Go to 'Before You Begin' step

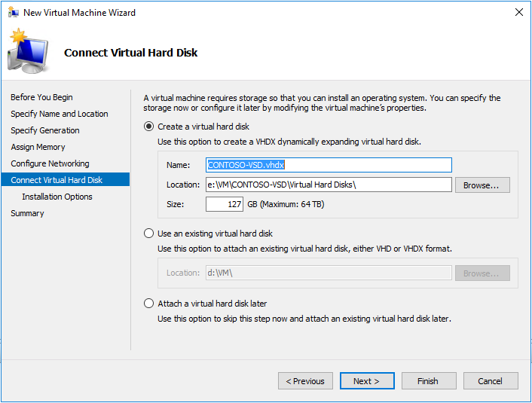pos(41,97)
